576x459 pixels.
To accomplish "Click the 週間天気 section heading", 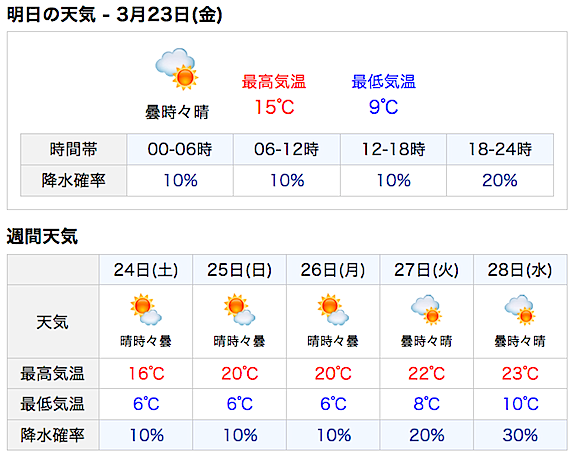I will coord(42,236).
